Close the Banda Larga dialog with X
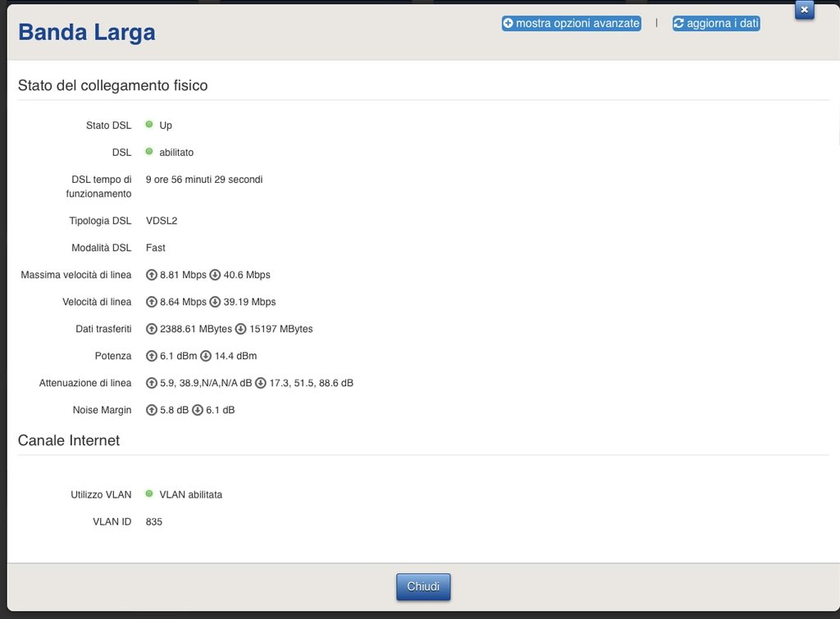 click(x=804, y=10)
